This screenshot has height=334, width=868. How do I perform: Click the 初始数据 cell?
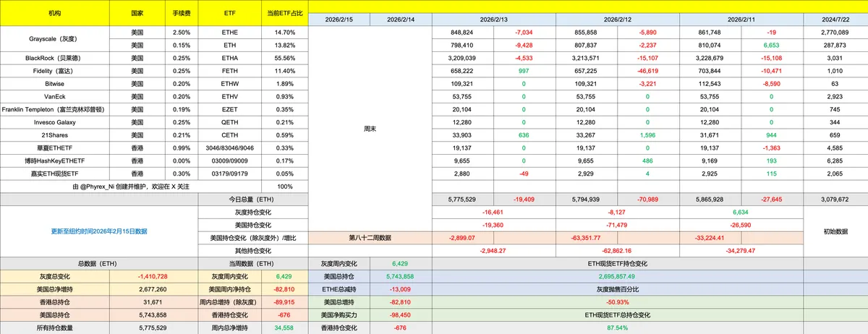click(x=835, y=231)
